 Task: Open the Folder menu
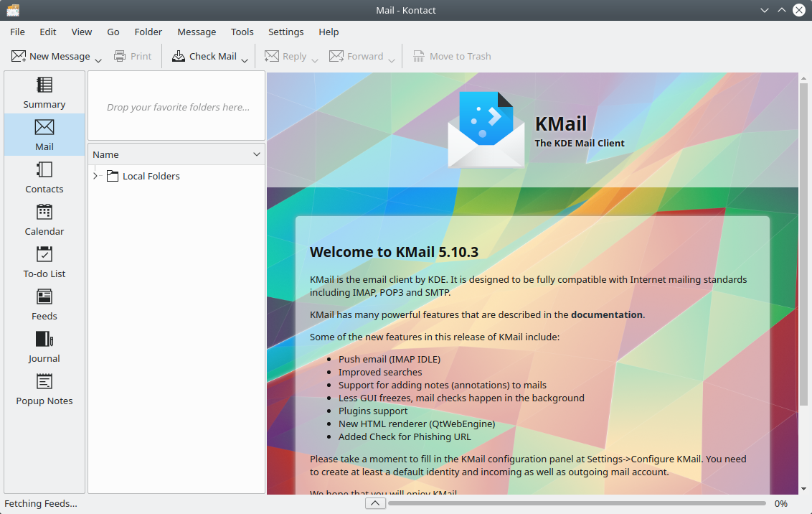(148, 32)
